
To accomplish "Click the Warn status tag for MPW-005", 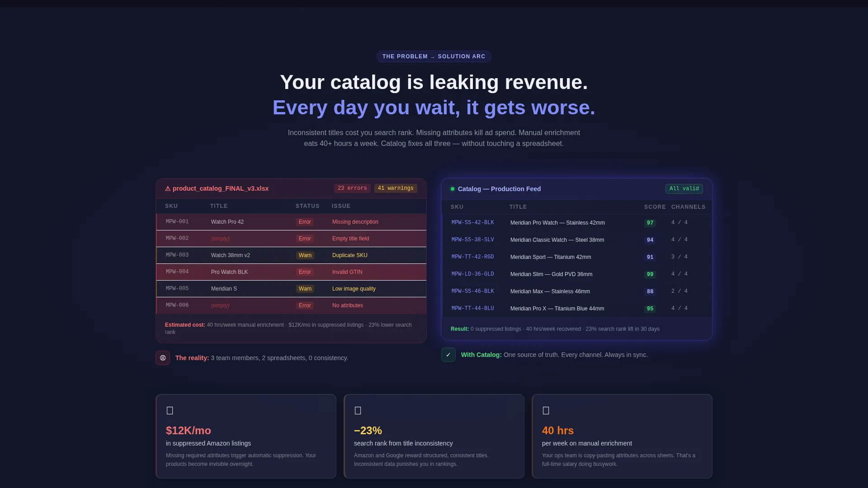I will pos(305,289).
